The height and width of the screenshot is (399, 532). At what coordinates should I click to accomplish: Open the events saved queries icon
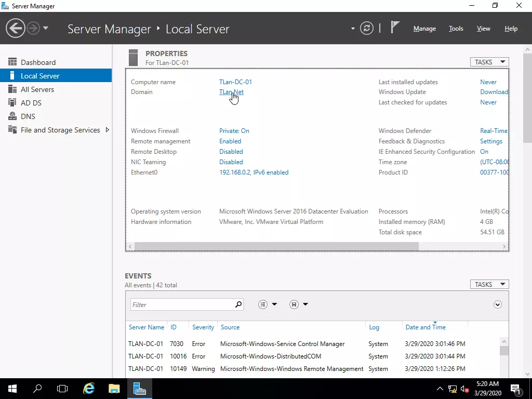point(294,304)
